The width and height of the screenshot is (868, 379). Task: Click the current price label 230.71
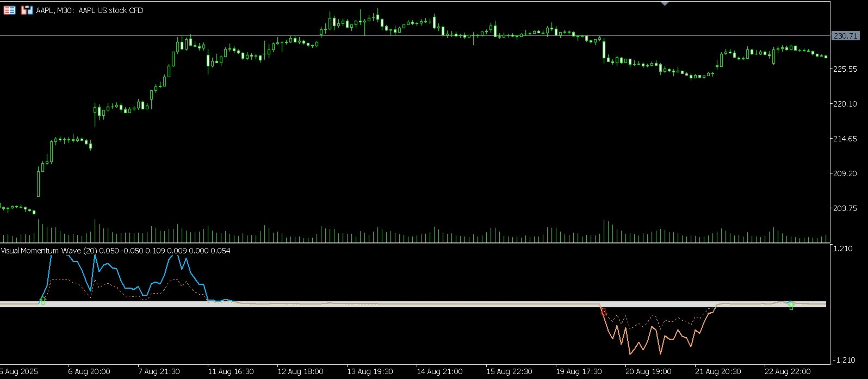[846, 36]
